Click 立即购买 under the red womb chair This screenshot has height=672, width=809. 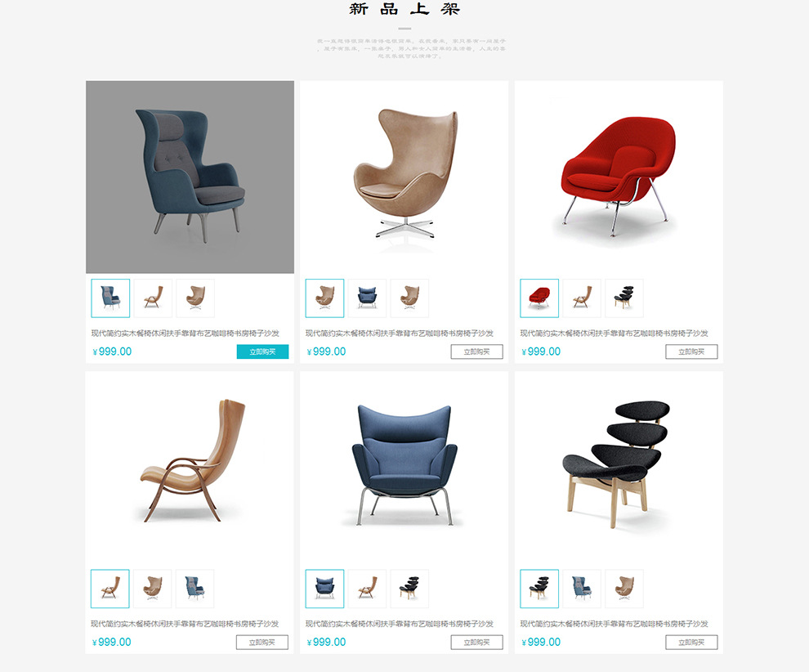point(691,352)
